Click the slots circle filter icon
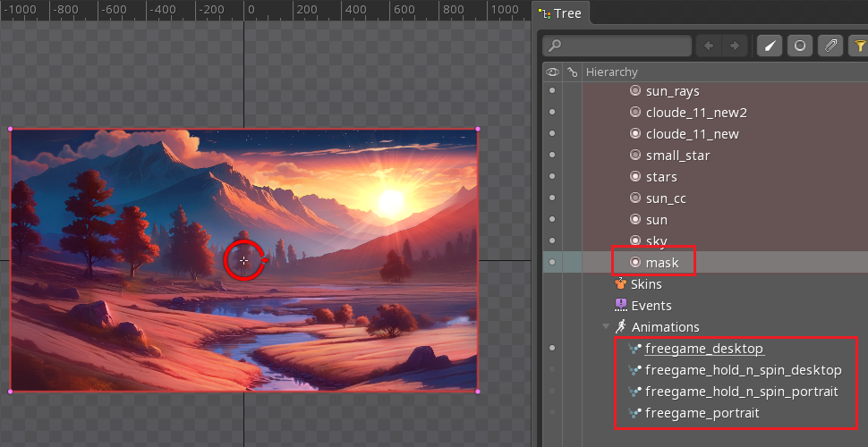Viewport: 868px width, 447px height. [x=800, y=46]
